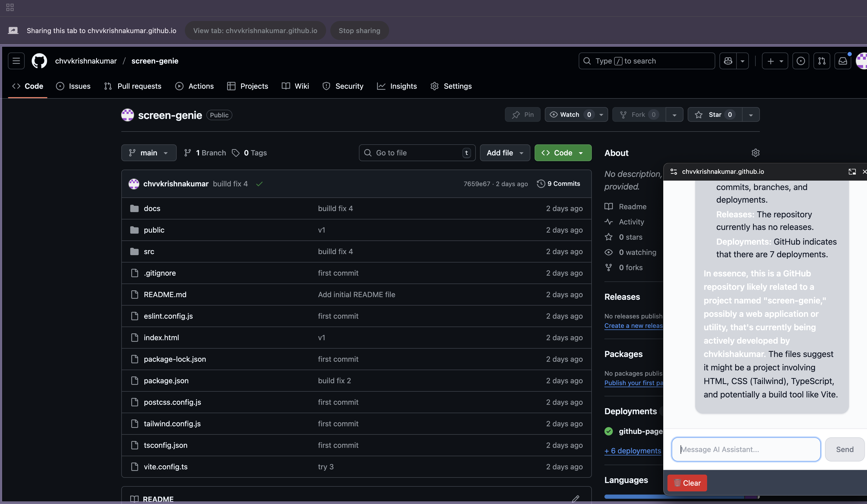View the 1 Branch link
867x504 pixels.
pos(205,153)
